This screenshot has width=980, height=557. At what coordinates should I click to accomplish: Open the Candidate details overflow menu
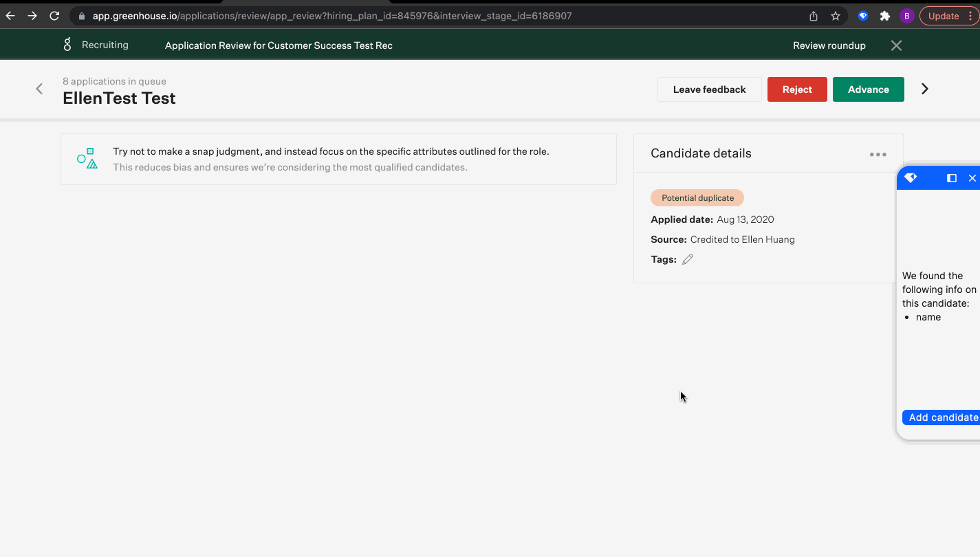878,154
